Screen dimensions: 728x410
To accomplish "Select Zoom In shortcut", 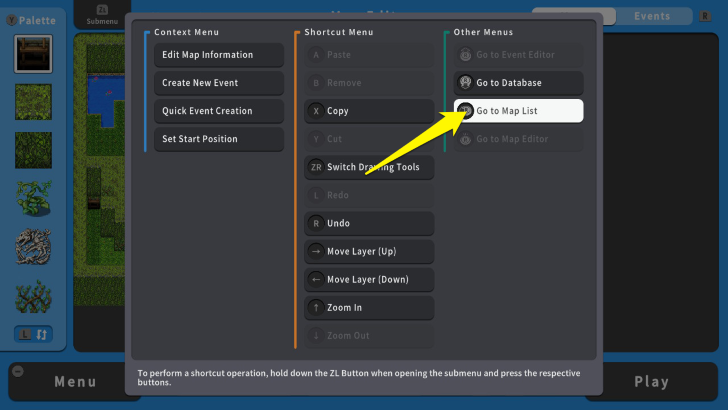I will pyautogui.click(x=369, y=307).
